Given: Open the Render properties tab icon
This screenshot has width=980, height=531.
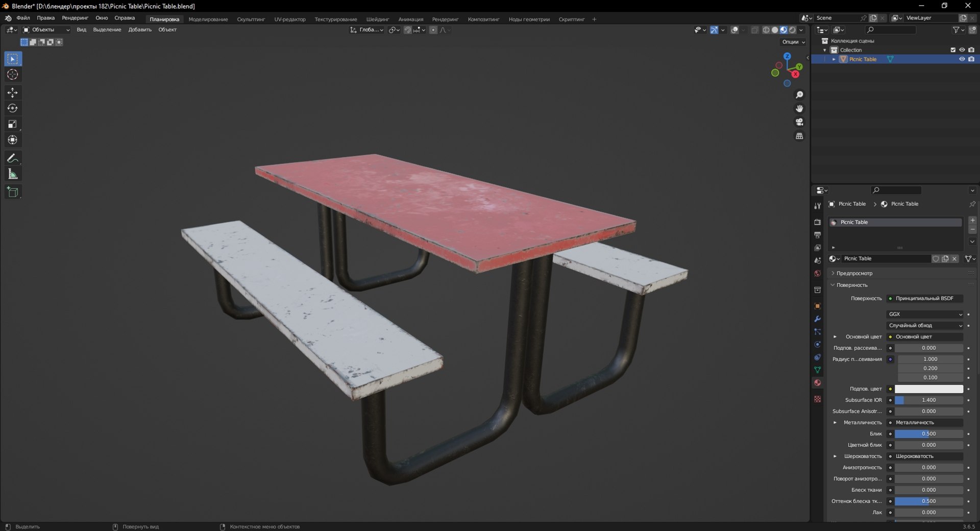Looking at the screenshot, I should pos(817,222).
